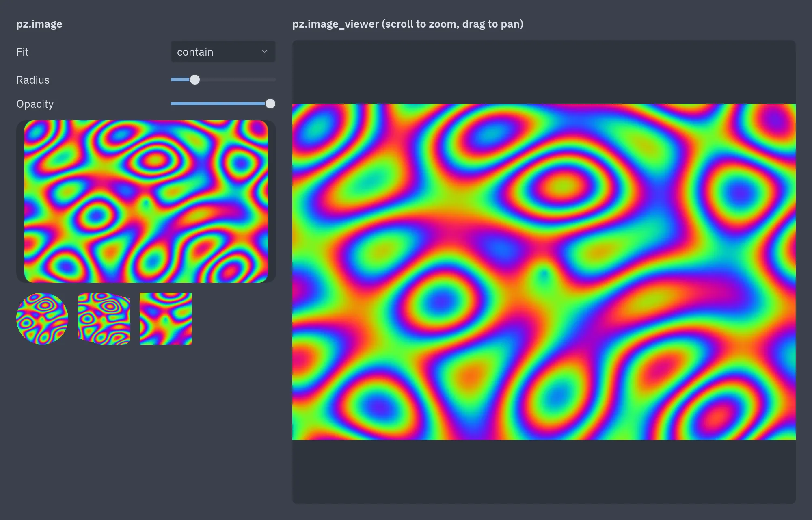Viewport: 812px width, 520px height.
Task: Click the pz.image_viewer heading text
Action: 408,24
